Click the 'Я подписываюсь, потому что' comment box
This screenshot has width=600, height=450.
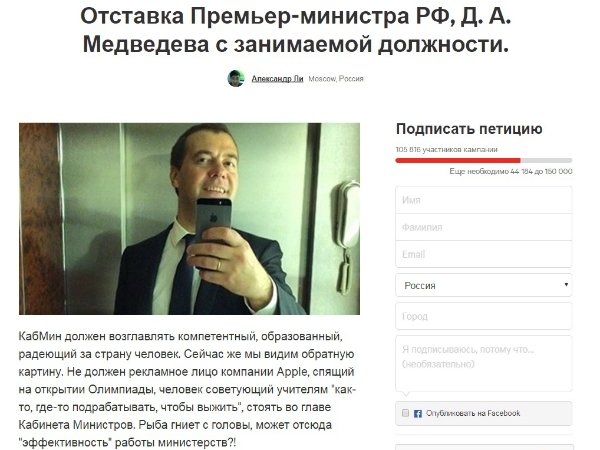(x=484, y=364)
